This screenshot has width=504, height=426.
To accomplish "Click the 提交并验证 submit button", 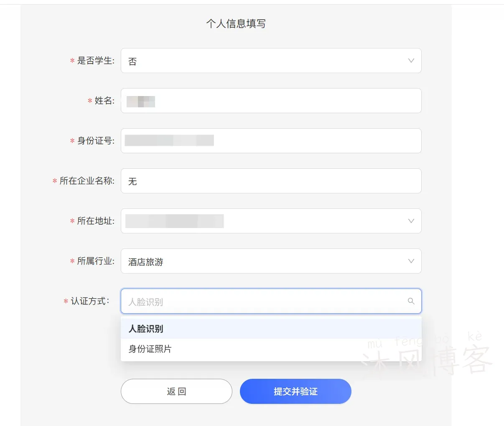I will [x=295, y=391].
